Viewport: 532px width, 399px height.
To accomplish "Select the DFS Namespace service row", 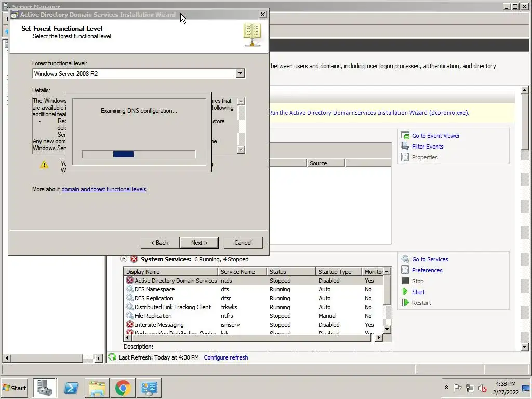I will (x=254, y=289).
